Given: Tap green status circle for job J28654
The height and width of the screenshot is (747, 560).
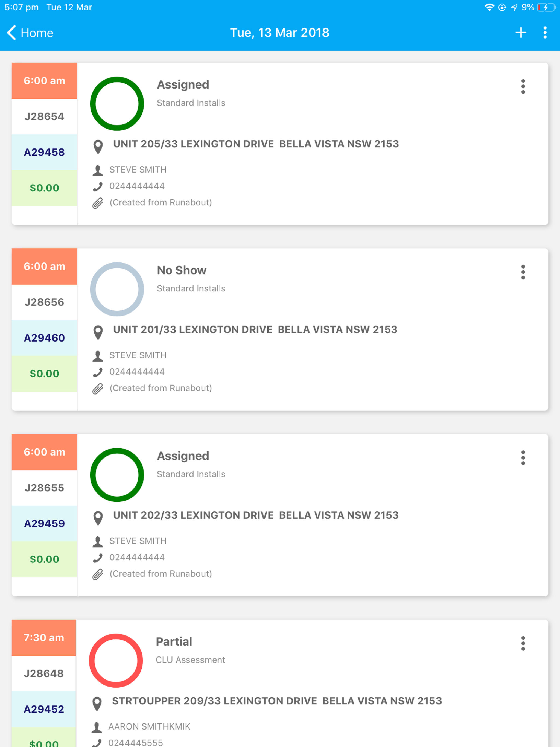Looking at the screenshot, I should click(117, 104).
